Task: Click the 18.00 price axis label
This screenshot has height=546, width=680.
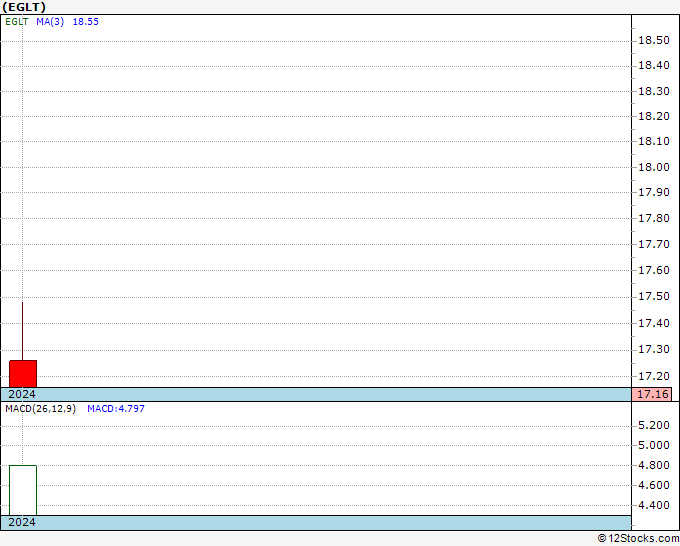Action: point(654,167)
